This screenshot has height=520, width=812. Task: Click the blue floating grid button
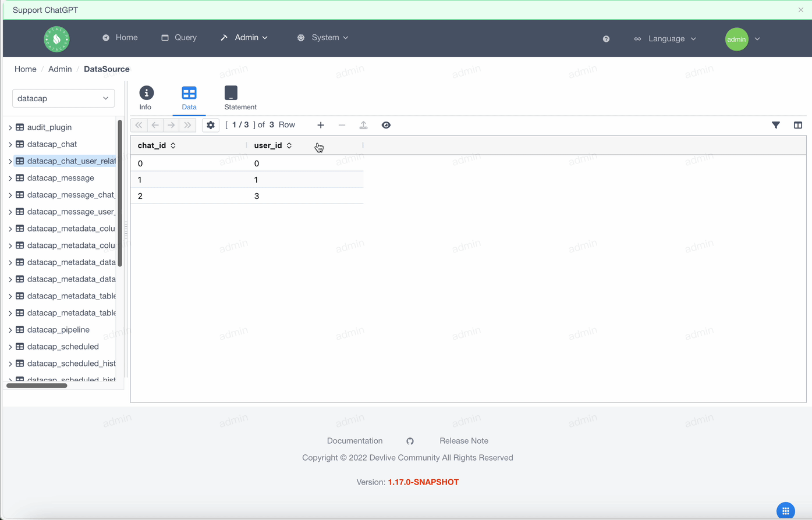pyautogui.click(x=786, y=511)
